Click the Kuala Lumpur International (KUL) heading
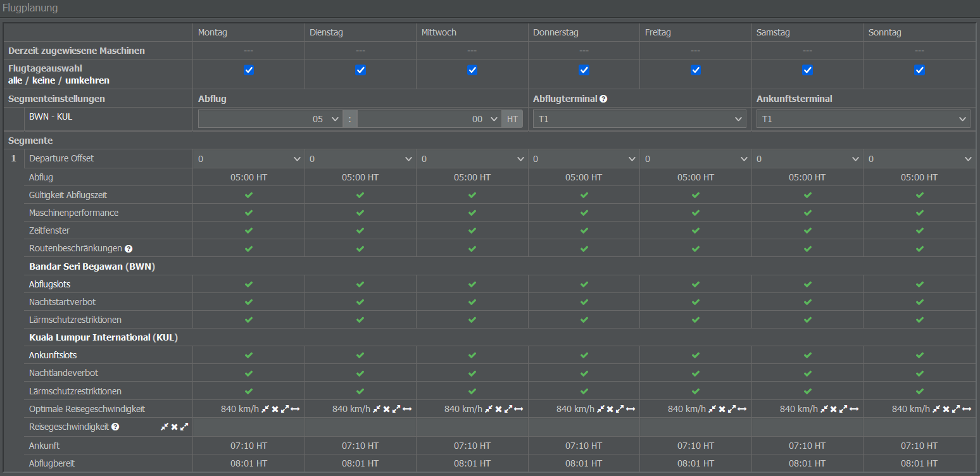The width and height of the screenshot is (980, 476). click(x=103, y=337)
